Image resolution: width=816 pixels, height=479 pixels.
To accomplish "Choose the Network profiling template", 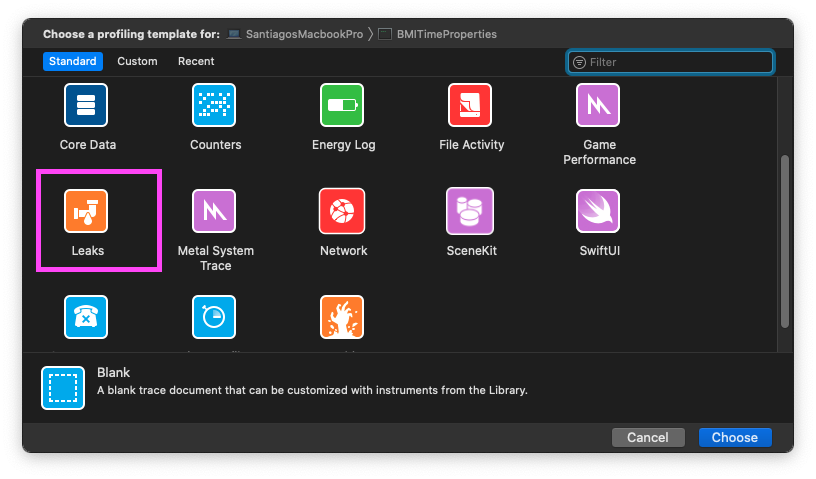I will [x=342, y=211].
